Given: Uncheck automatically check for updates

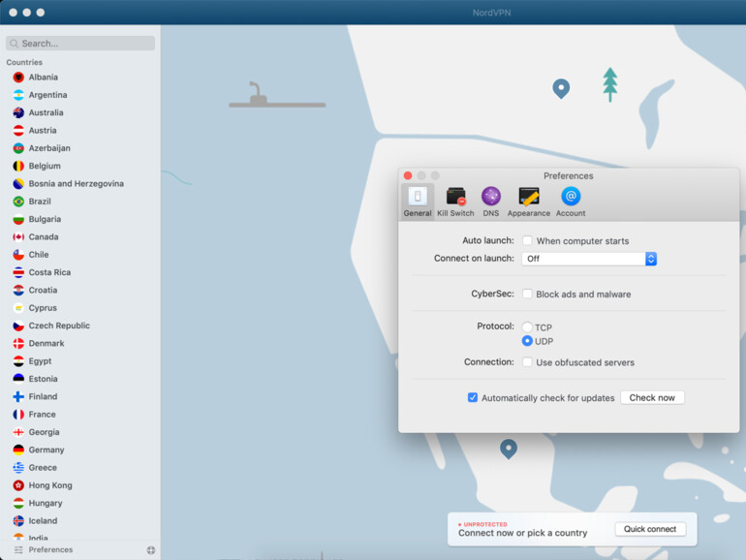Looking at the screenshot, I should (473, 397).
